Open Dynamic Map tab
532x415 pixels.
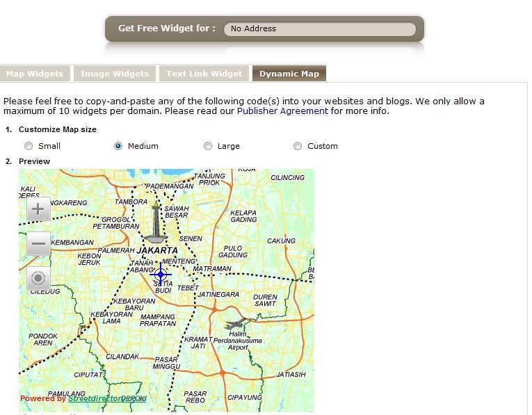289,74
